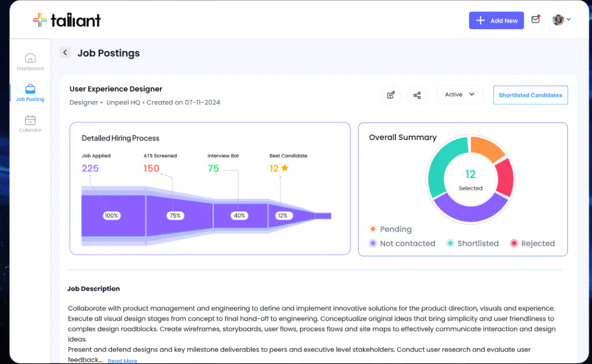Screen dimensions: 592x364
Task: Click the Rejected legend item
Action: pyautogui.click(x=532, y=243)
